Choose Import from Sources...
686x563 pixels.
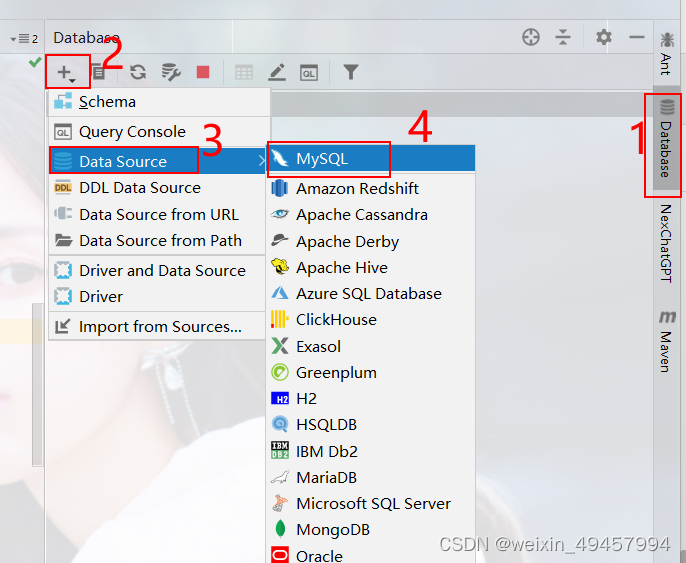point(158,327)
